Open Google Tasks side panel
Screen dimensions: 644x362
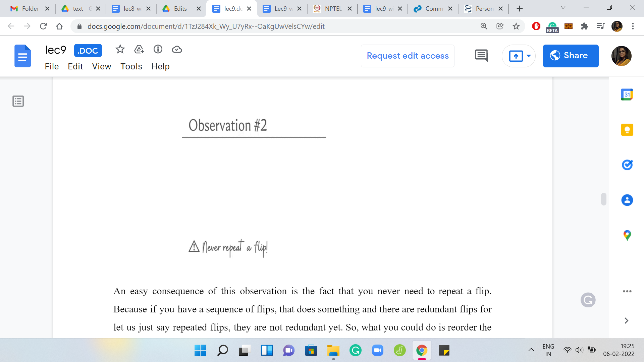(x=627, y=165)
